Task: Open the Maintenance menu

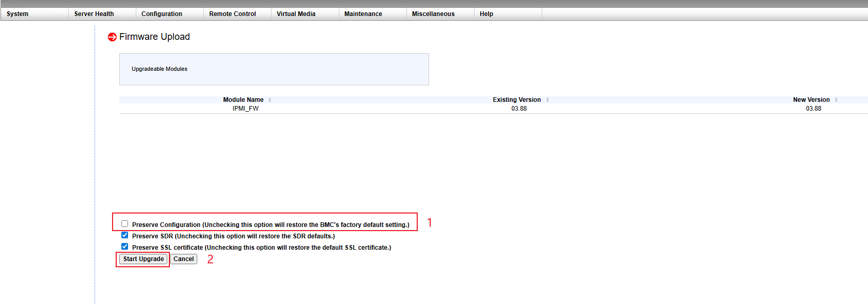Action: [x=363, y=14]
